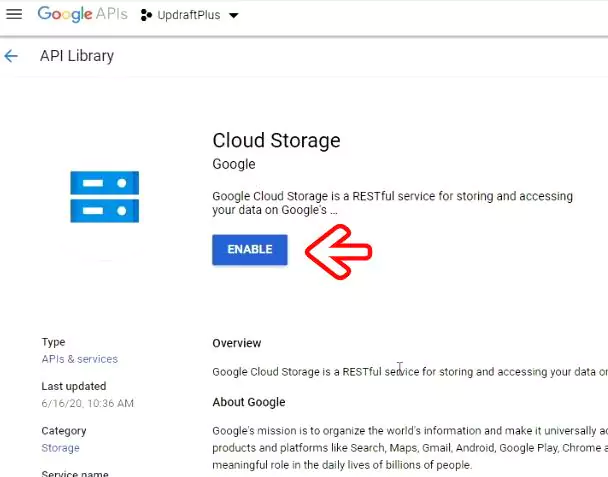608x477 pixels.
Task: Click the Last updated date value
Action: click(x=87, y=403)
